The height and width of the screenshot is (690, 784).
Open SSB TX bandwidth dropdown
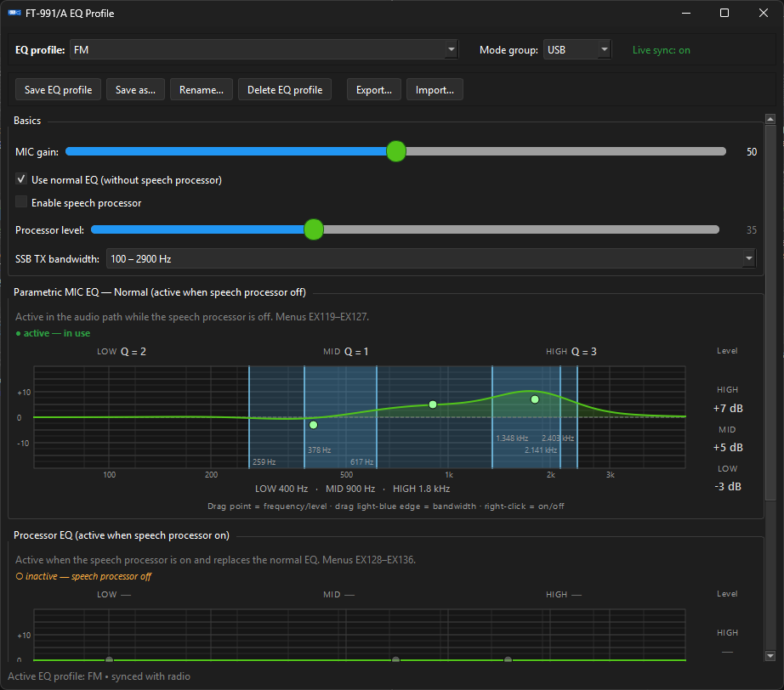[x=430, y=259]
